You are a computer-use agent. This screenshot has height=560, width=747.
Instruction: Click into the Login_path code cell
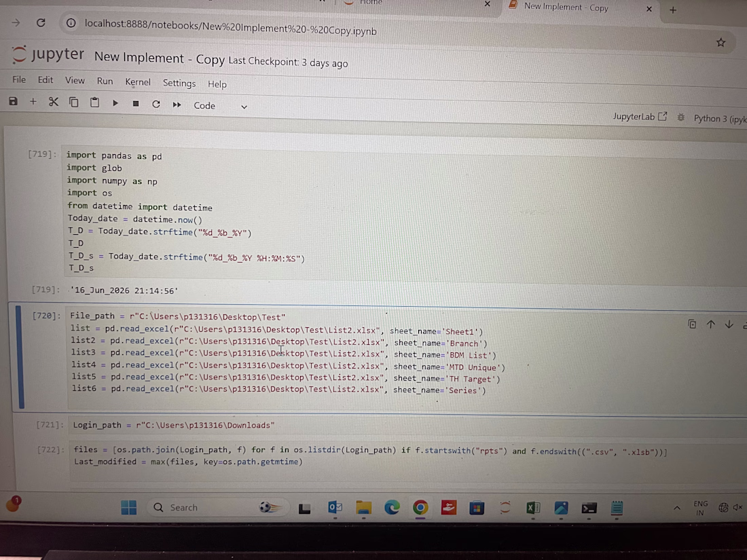(409, 426)
